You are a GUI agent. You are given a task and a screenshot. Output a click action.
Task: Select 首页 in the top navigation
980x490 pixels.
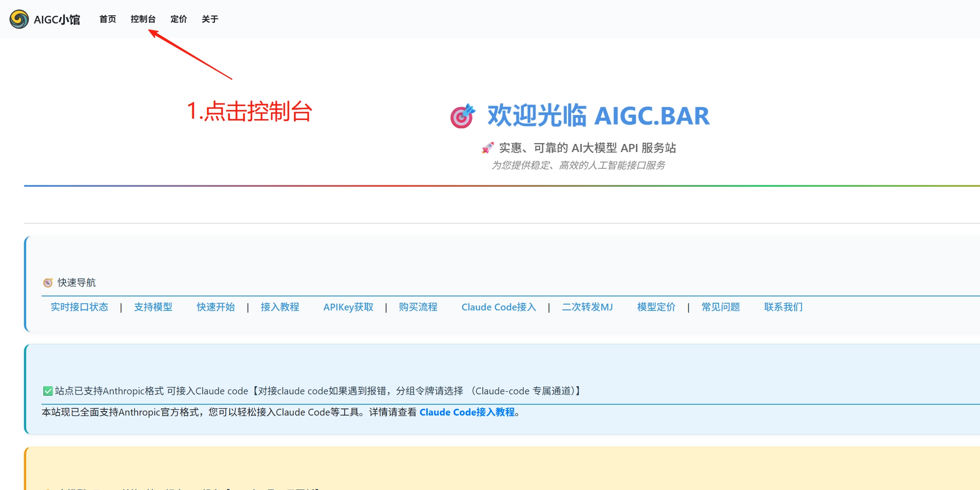click(x=107, y=19)
